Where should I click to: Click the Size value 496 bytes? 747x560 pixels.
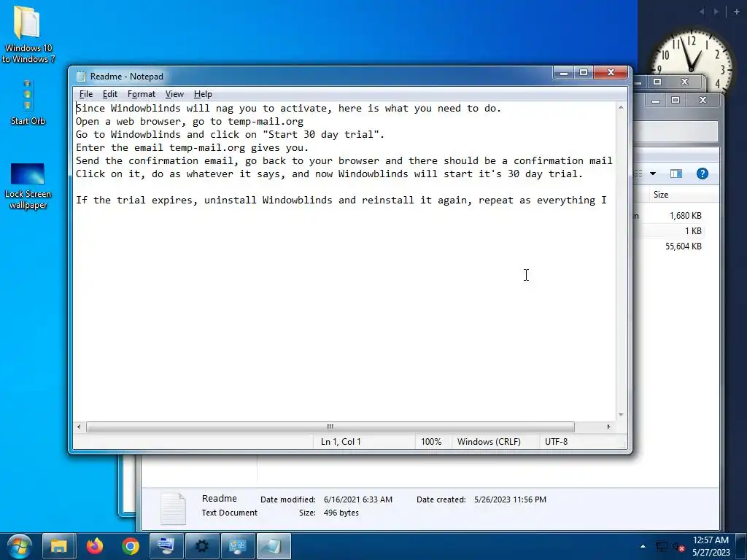341,513
